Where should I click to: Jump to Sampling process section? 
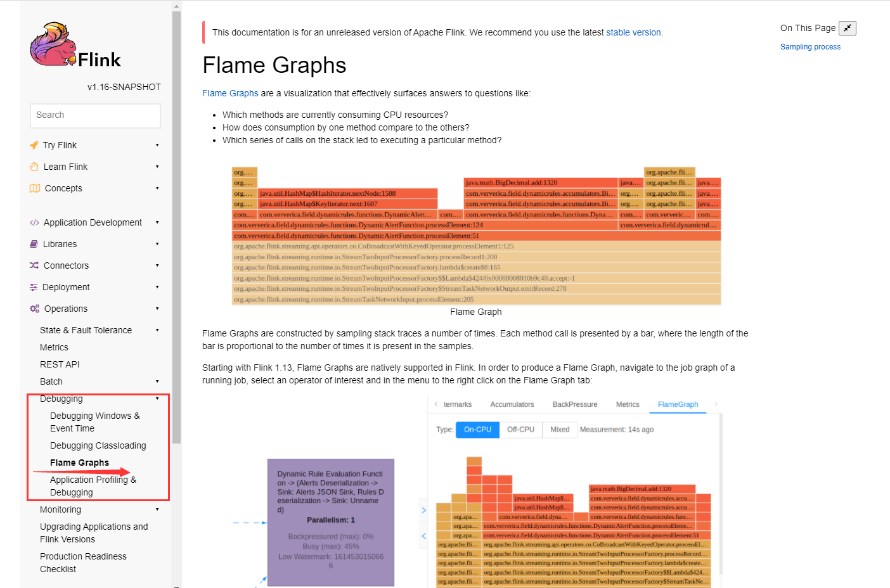810,47
